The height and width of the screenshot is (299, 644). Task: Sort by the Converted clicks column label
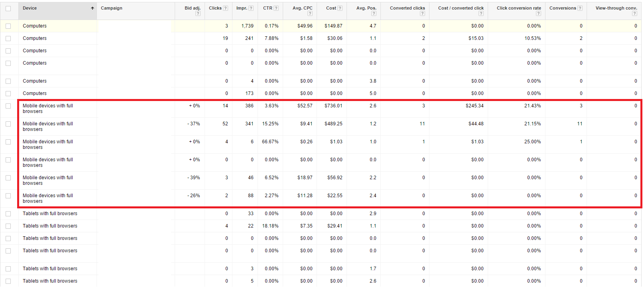pos(408,8)
